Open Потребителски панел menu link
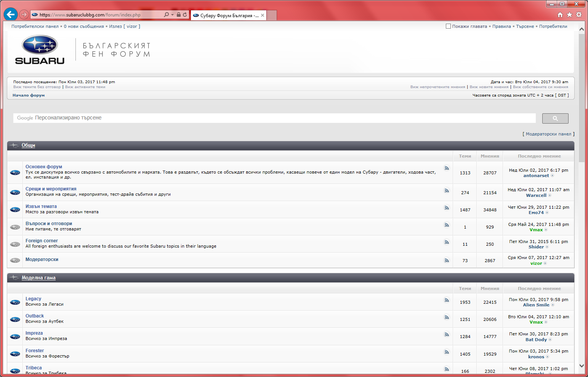Viewport: 588px width, 377px height. pos(35,26)
